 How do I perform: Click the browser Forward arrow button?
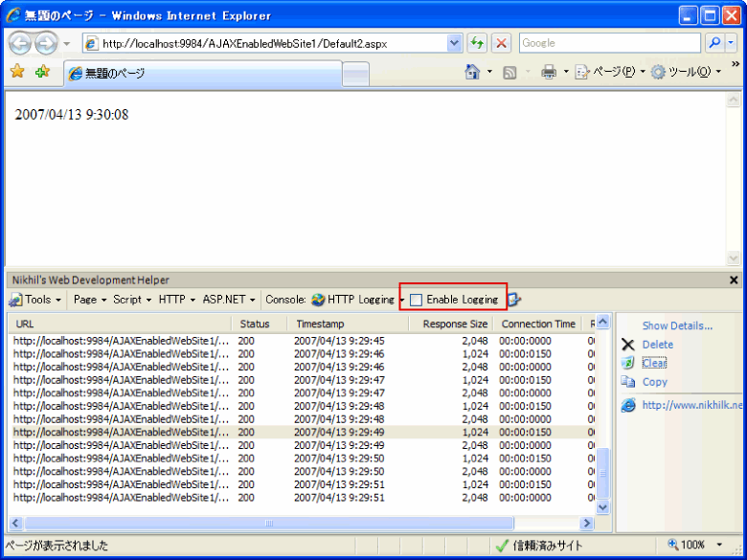46,44
